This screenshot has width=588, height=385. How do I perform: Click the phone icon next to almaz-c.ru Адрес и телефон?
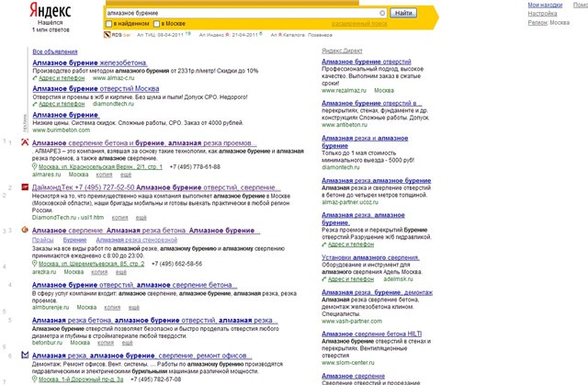click(35, 78)
